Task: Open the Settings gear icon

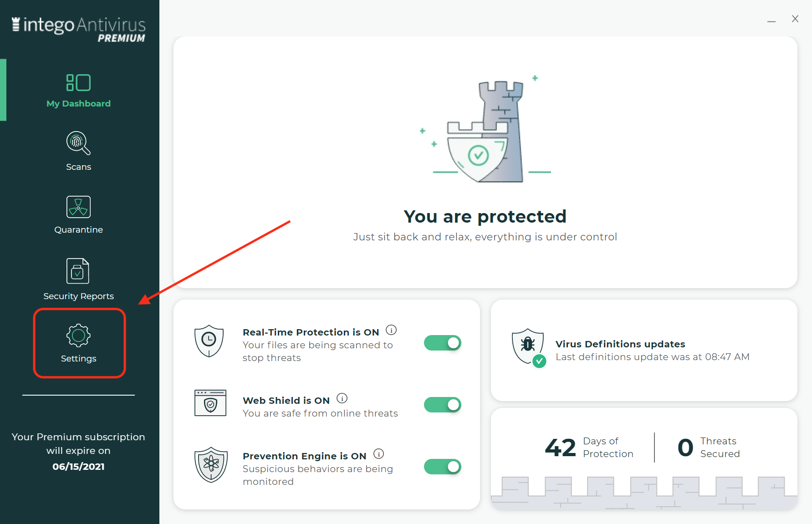Action: (x=78, y=336)
